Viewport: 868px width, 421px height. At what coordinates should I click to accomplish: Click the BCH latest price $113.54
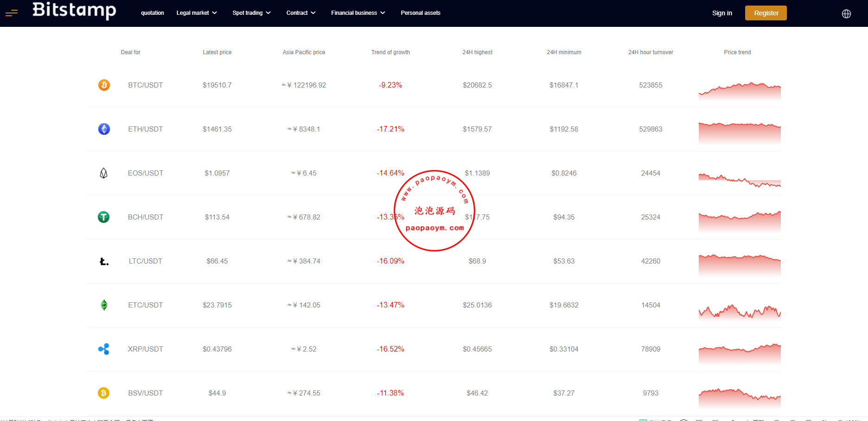[x=217, y=217]
